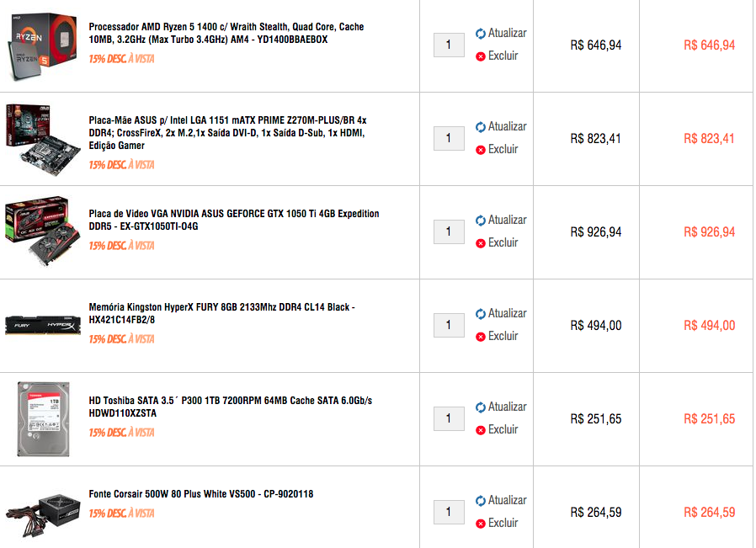Viewport: 756px width, 548px height.
Task: Click the red X icon for Toshiba HD item
Action: coord(480,430)
